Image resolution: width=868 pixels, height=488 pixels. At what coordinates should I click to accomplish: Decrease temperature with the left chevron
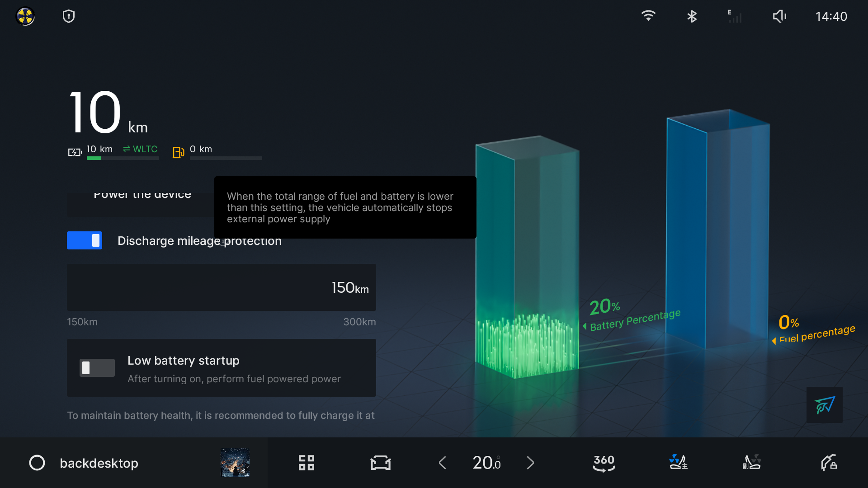click(x=443, y=463)
